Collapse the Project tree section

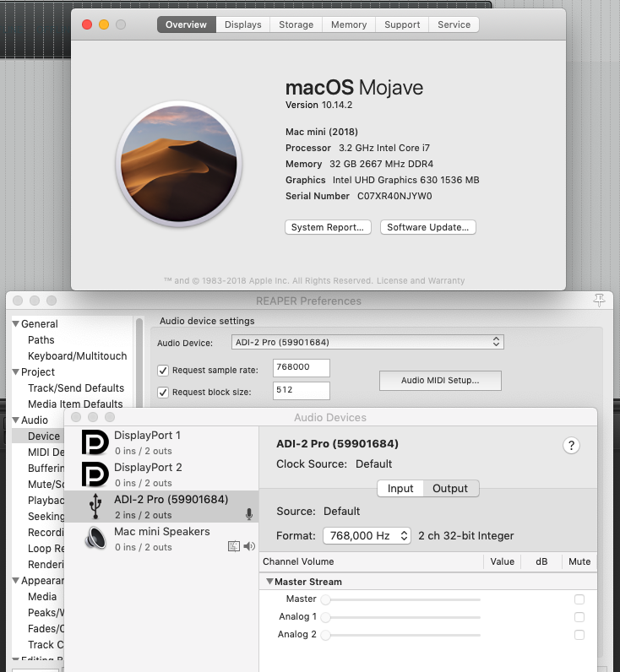tap(16, 371)
